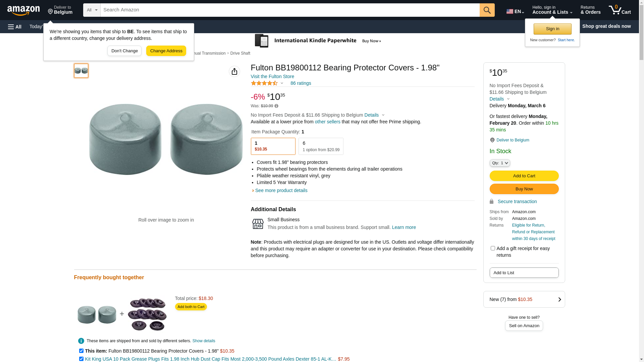The width and height of the screenshot is (644, 362).
Task: Enable the gift receipt checkbox
Action: click(493, 248)
